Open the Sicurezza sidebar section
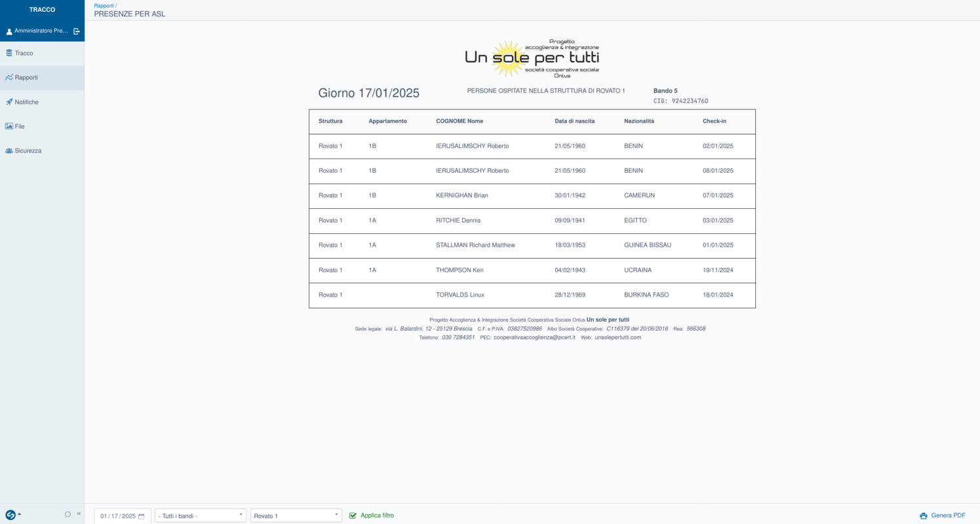 click(x=42, y=151)
